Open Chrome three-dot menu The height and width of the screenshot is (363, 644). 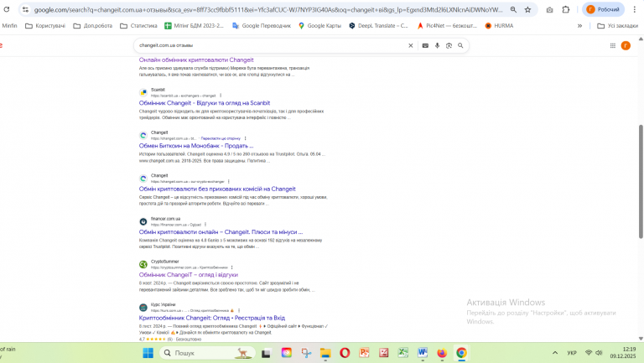coord(635,9)
